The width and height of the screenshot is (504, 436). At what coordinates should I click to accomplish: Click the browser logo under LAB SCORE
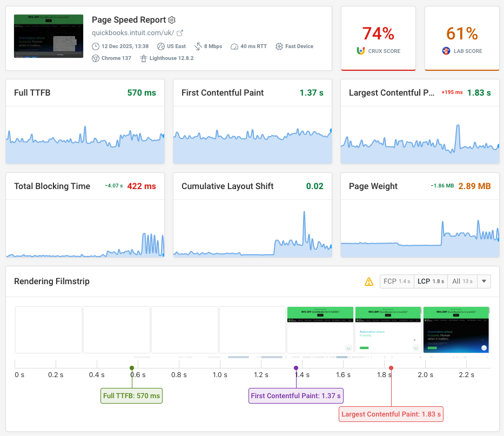click(446, 51)
